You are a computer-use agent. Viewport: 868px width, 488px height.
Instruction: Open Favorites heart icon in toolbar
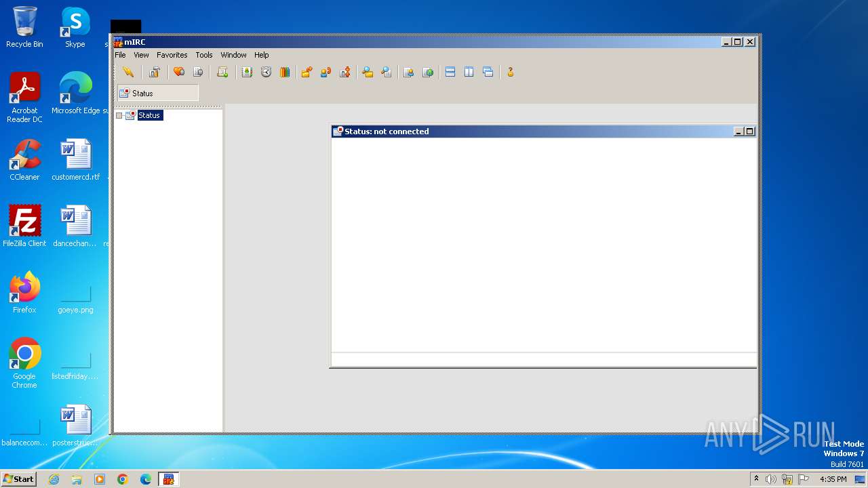pos(179,72)
